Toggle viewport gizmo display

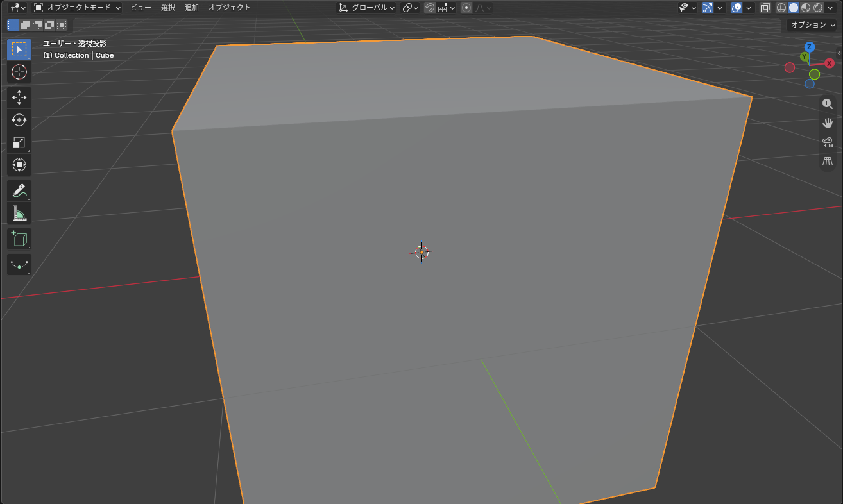(x=708, y=8)
